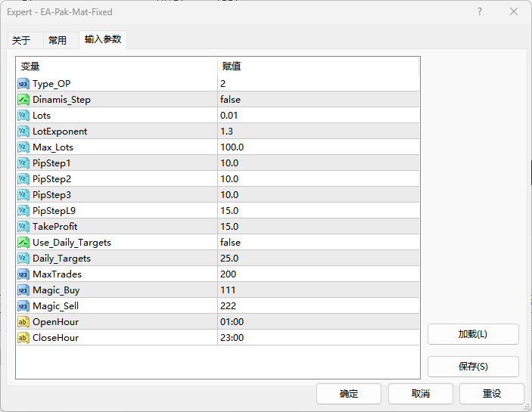Select the Use_Daily_Targets false value
532x412 pixels.
coord(231,243)
